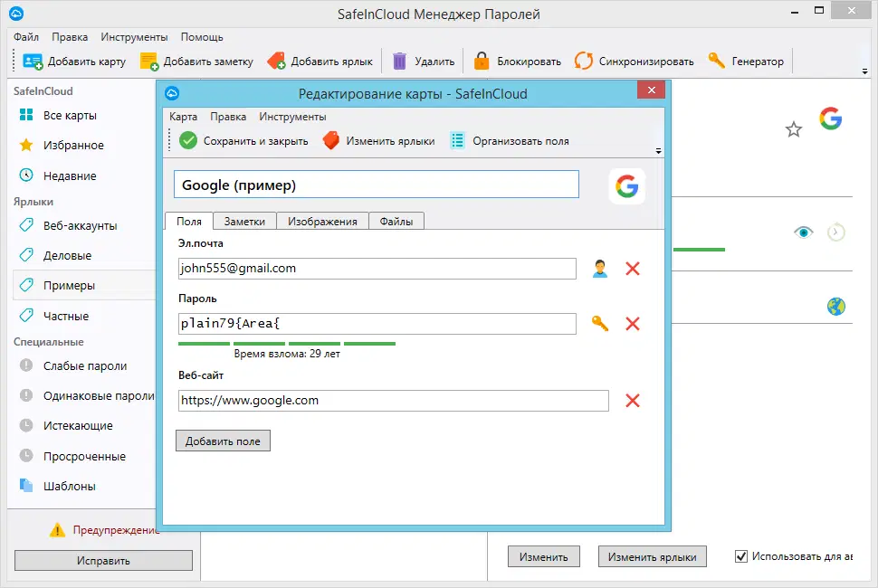Image resolution: width=878 pixels, height=588 pixels.
Task: Open Правка menu in edit dialog
Action: 228,117
